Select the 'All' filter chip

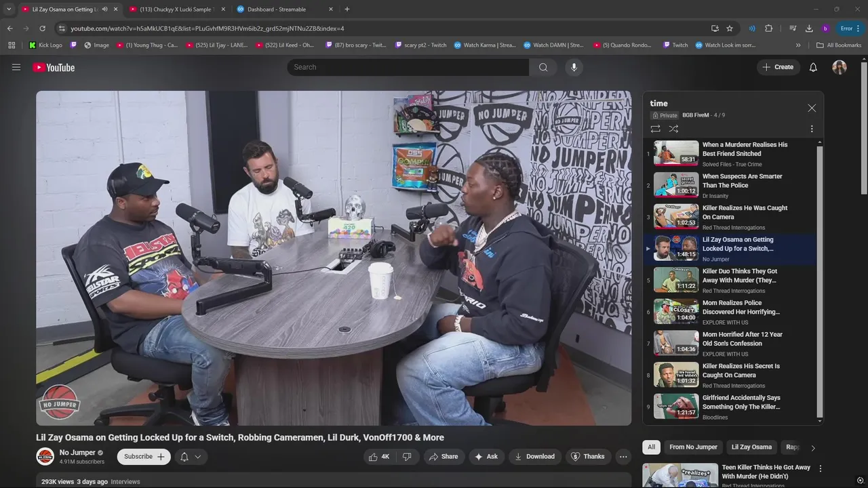(x=651, y=447)
